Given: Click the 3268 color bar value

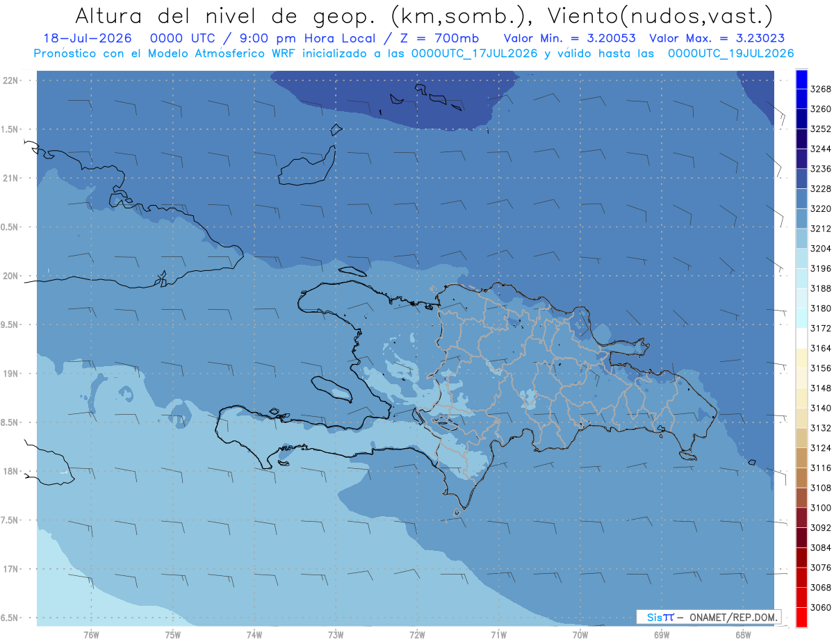Looking at the screenshot, I should [820, 89].
